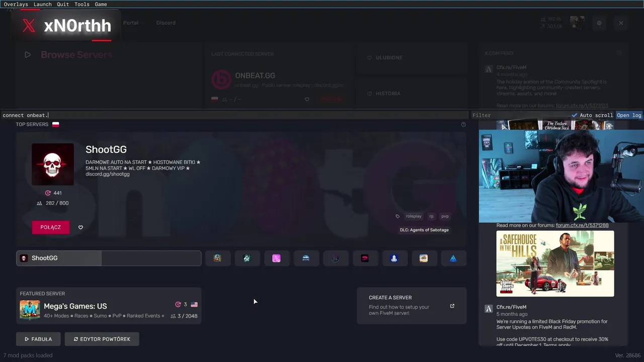644x362 pixels.
Task: Click the FABUŁA story button
Action: point(38,339)
